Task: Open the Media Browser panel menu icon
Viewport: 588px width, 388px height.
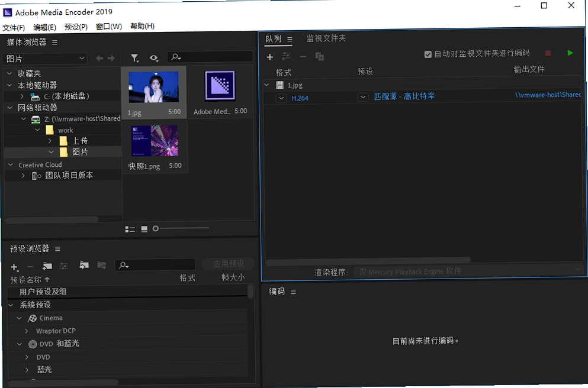Action: tap(54, 43)
